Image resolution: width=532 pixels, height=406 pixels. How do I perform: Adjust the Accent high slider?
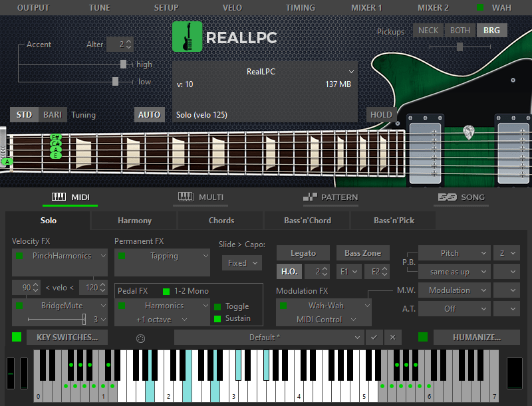(123, 64)
